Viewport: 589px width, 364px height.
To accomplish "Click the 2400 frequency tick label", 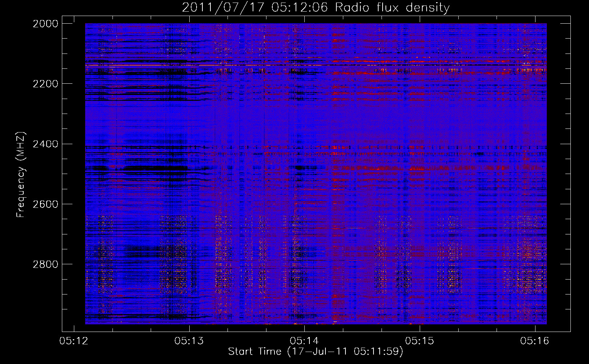I will (x=46, y=144).
